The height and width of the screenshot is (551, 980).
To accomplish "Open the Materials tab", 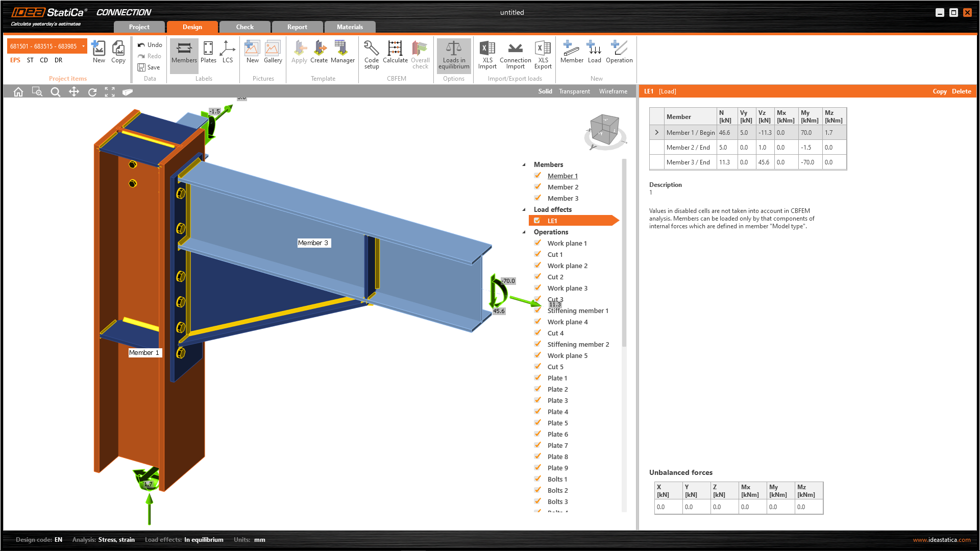I will point(350,27).
